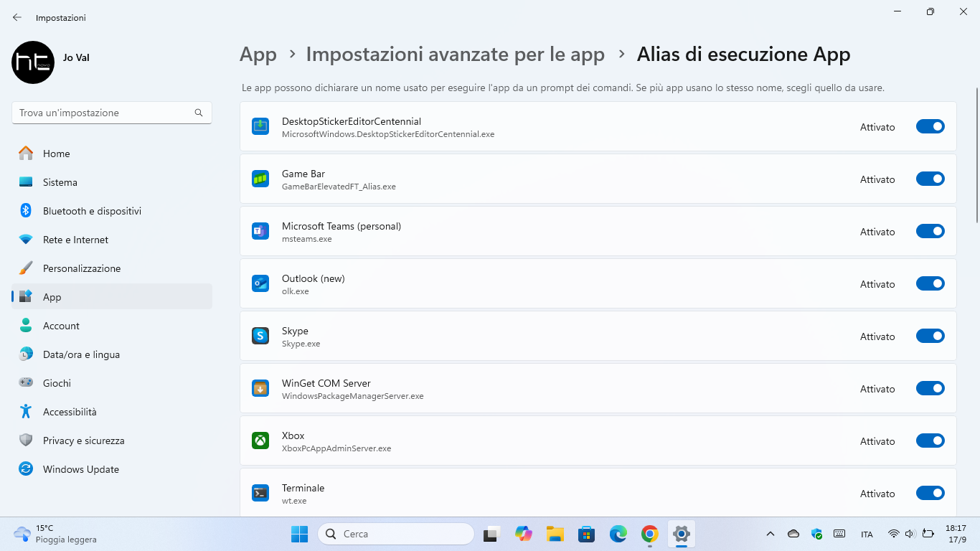Click msteams.exe text
Viewport: 980px width, 551px height.
pyautogui.click(x=307, y=239)
